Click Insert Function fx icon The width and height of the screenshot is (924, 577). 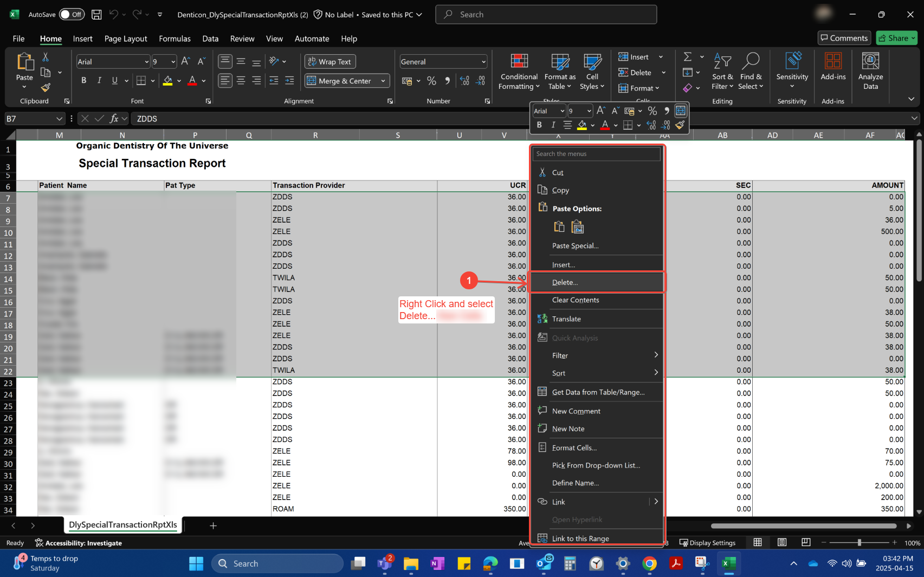coord(114,119)
